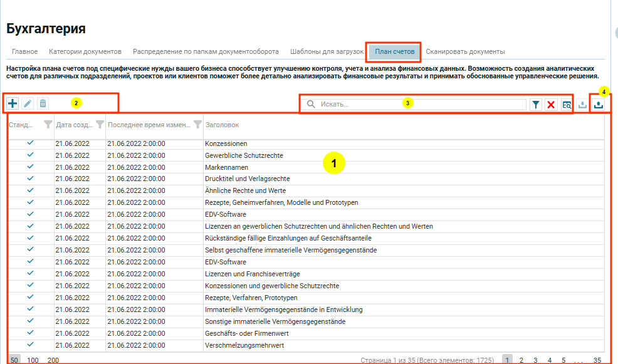Click the upload icon at far right

click(x=599, y=105)
